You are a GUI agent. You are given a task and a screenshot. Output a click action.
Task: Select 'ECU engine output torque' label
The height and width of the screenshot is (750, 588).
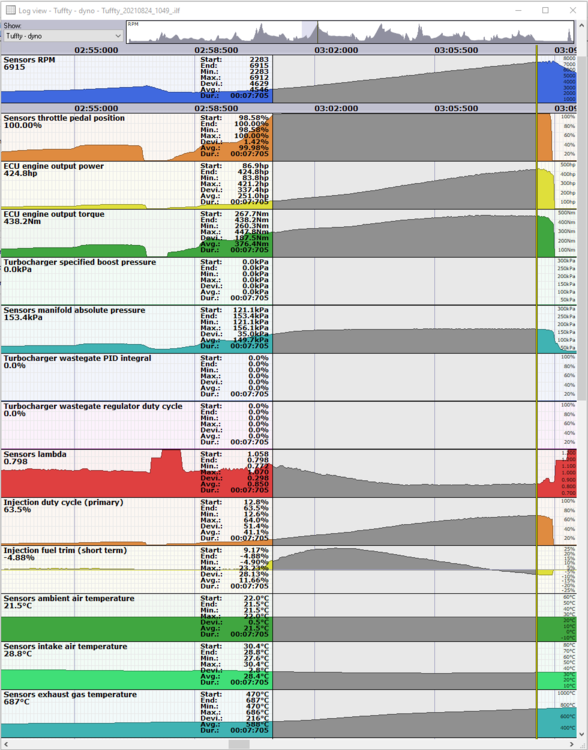pos(54,214)
